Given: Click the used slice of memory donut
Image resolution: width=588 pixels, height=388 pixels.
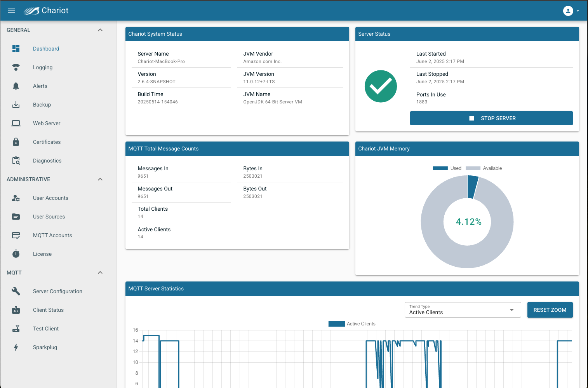Looking at the screenshot, I should (473, 187).
